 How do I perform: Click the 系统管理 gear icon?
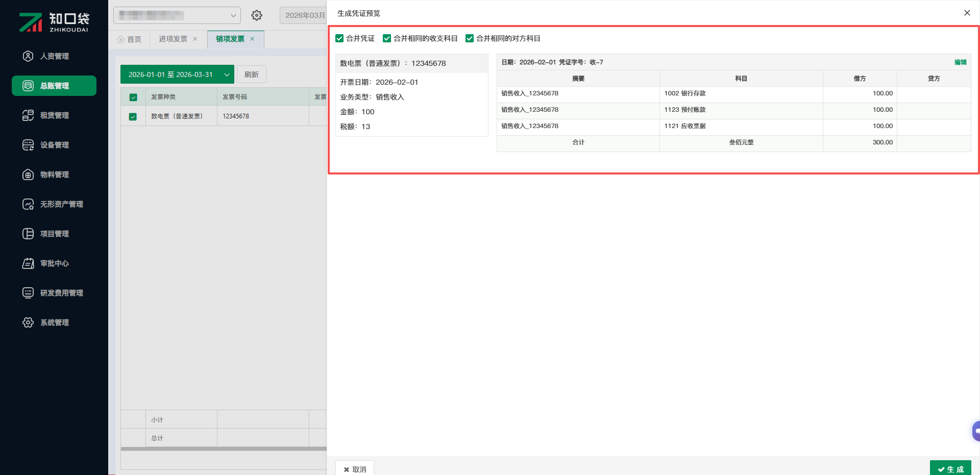(28, 322)
